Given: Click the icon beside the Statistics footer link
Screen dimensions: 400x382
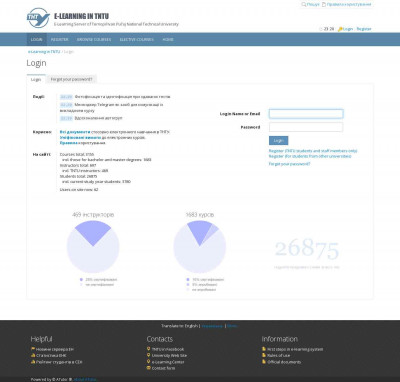Looking at the screenshot, I should pos(33,355).
